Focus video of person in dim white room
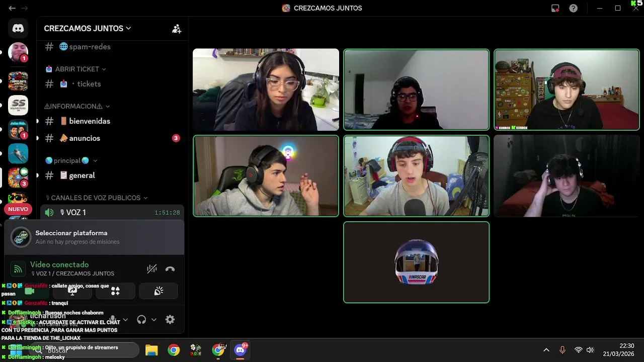This screenshot has height=362, width=644. pyautogui.click(x=416, y=89)
